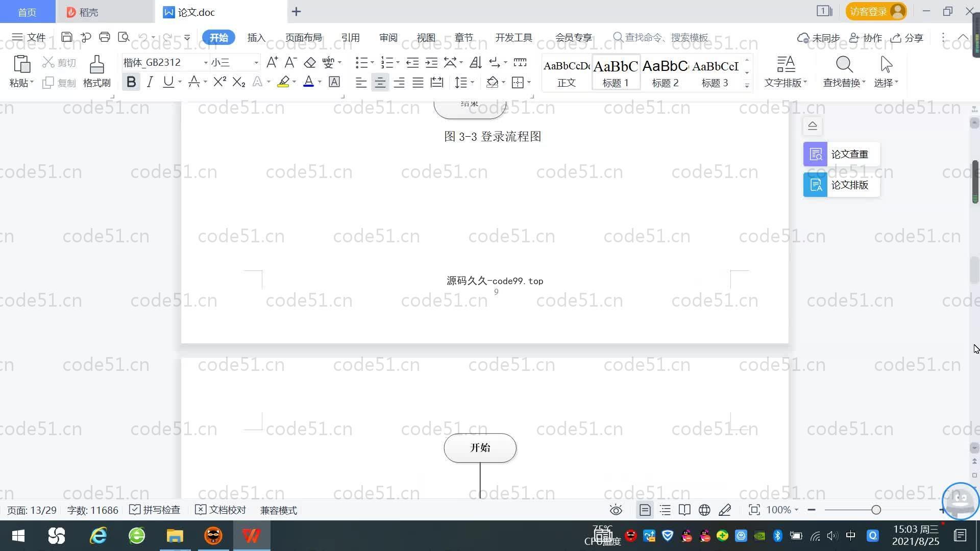Toggle justify alignment
This screenshot has height=551, width=980.
(418, 82)
